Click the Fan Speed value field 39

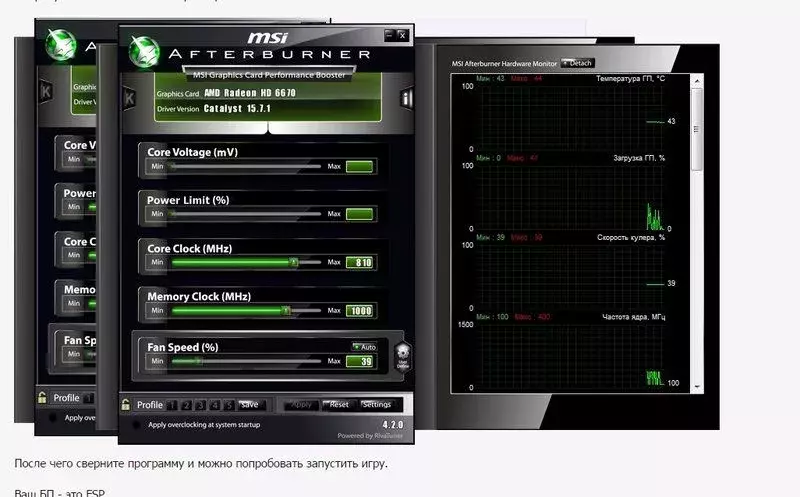click(360, 361)
